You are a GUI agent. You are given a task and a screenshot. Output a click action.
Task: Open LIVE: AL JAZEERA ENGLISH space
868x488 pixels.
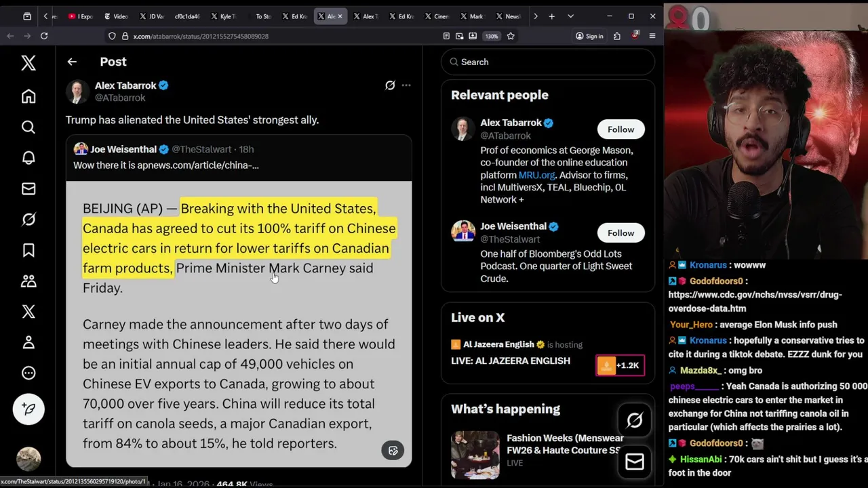(x=511, y=361)
